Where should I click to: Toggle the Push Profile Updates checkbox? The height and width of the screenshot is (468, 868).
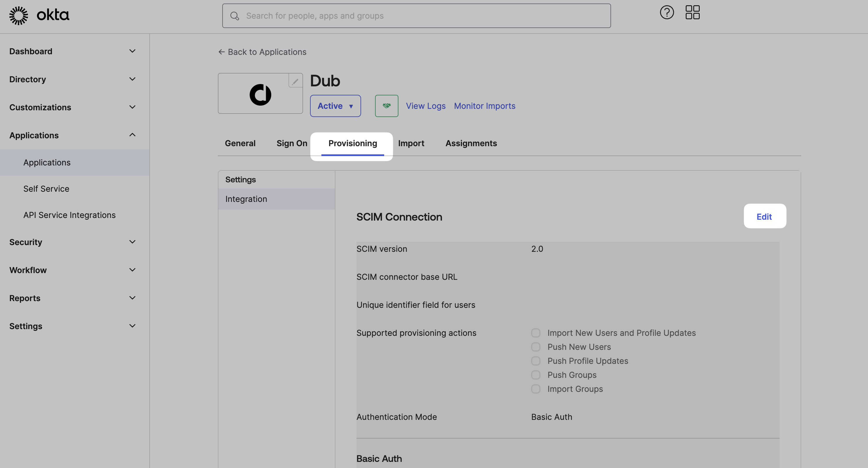[536, 361]
